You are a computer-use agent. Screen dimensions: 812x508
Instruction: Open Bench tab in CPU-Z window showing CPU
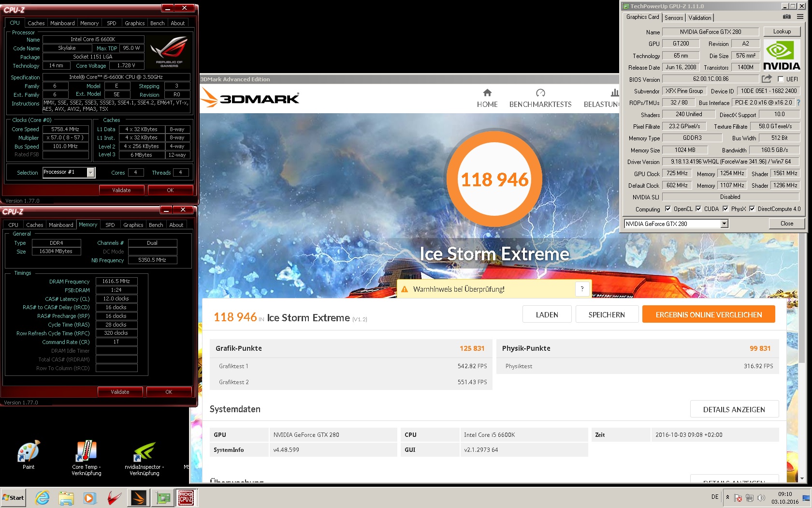tap(157, 23)
